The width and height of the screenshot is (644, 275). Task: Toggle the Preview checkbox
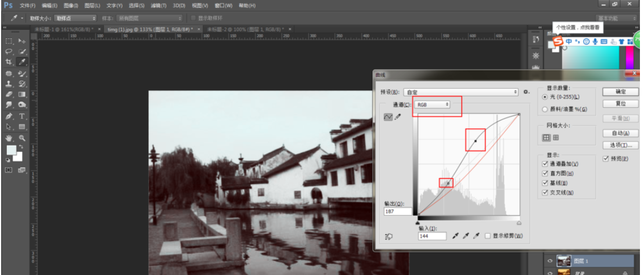tap(606, 159)
